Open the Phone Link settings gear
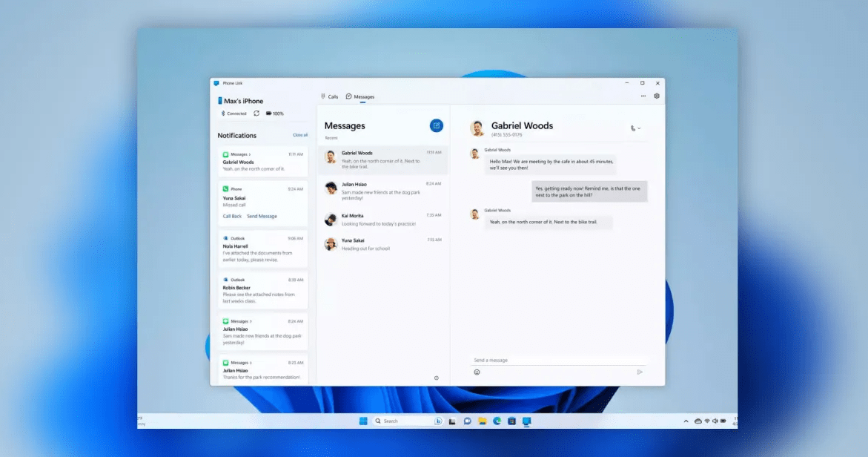This screenshot has width=868, height=457. click(x=657, y=96)
